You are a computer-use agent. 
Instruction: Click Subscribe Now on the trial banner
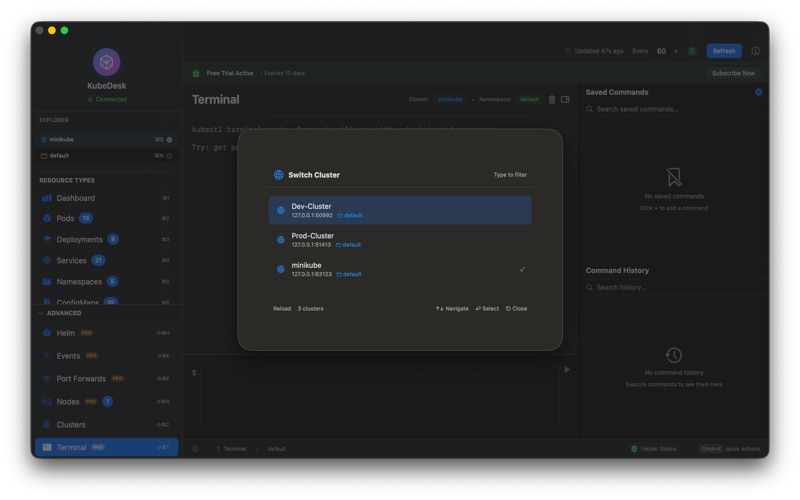[x=733, y=73]
